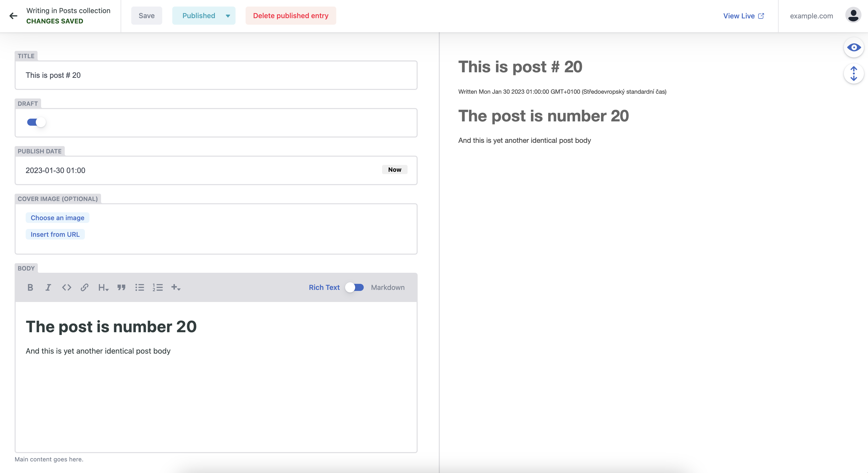Insert inline code with the code icon
This screenshot has height=473, width=868.
(x=66, y=287)
